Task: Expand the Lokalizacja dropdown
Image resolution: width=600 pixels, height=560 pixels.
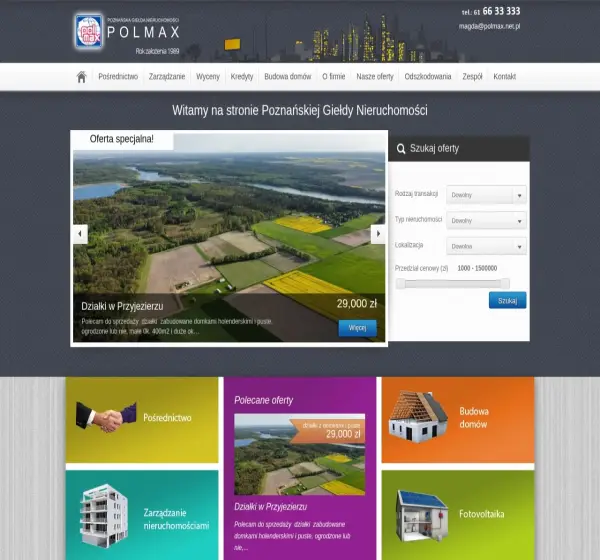Action: click(x=486, y=246)
